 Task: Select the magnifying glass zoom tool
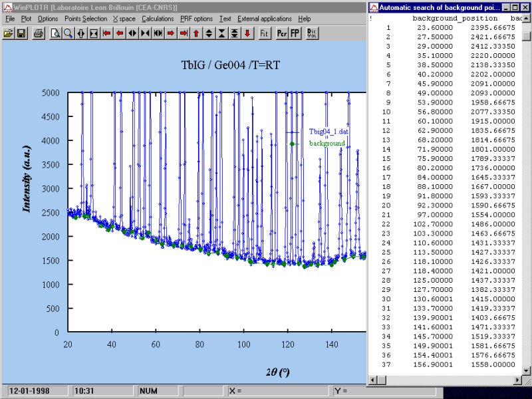tap(68, 33)
